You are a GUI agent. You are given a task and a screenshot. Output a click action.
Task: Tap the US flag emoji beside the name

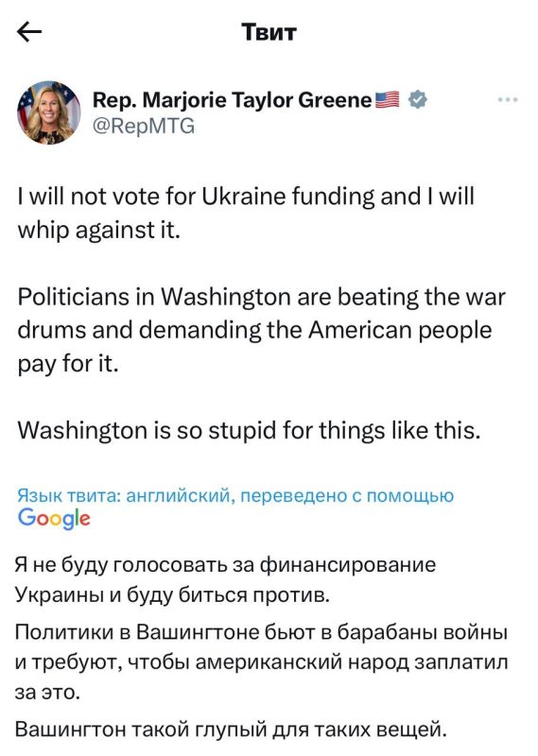pyautogui.click(x=387, y=100)
